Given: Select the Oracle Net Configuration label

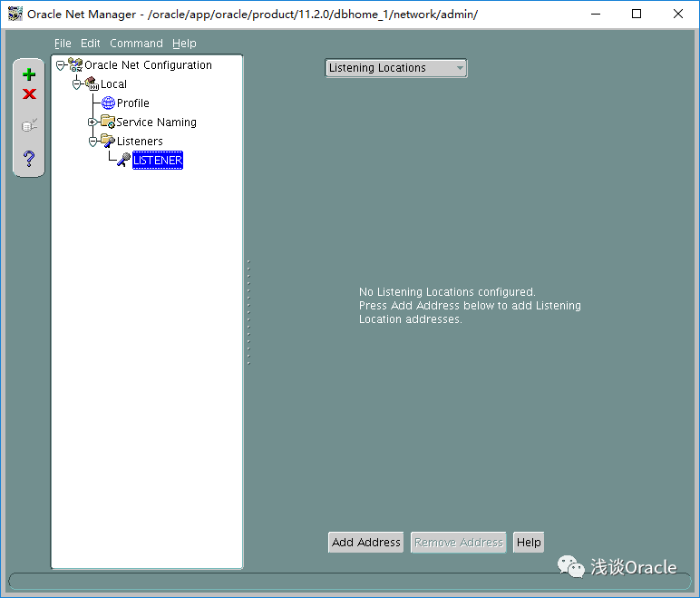Looking at the screenshot, I should pos(148,65).
